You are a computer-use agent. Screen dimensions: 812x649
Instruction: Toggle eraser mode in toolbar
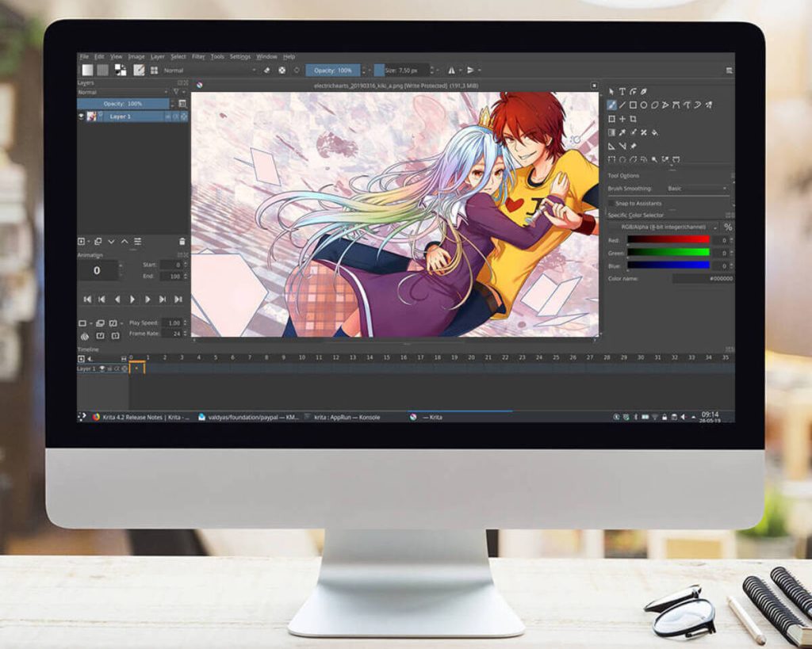click(x=267, y=70)
